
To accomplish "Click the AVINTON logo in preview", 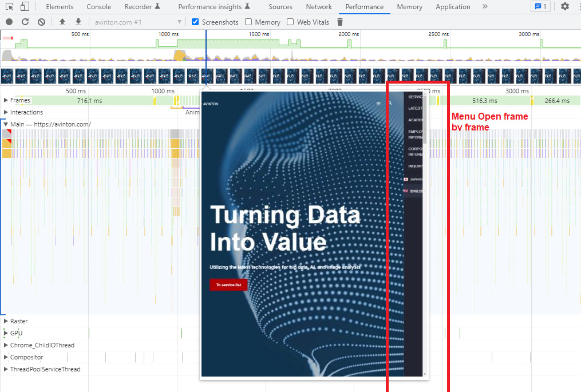I will 211,104.
